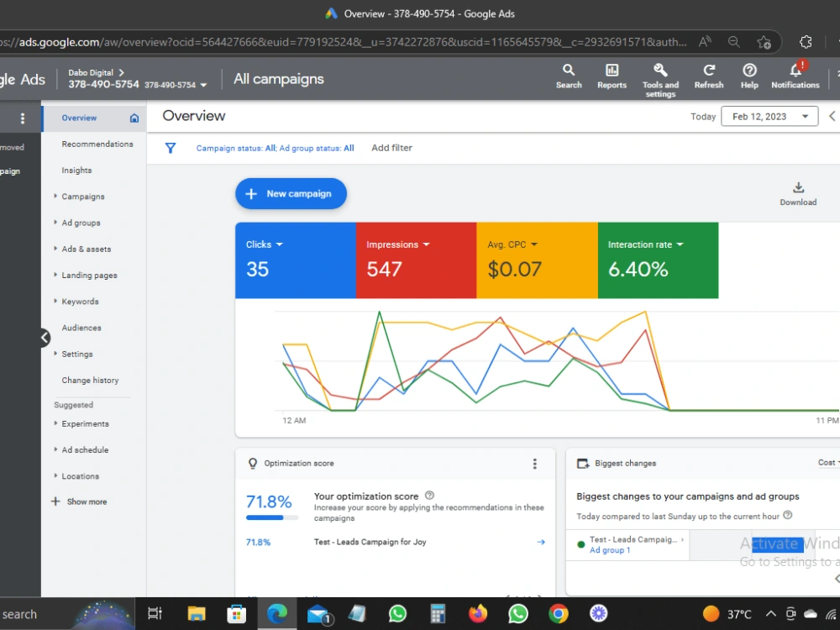Go to Recommendations page

(97, 144)
